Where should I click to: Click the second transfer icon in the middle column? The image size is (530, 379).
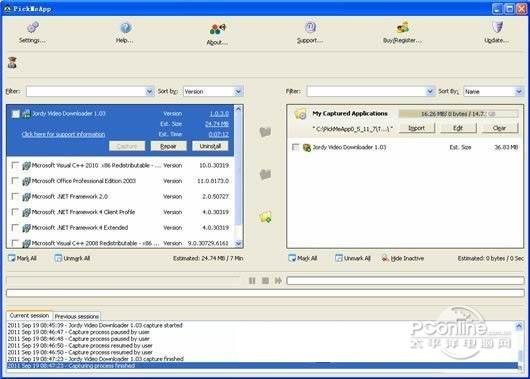tap(265, 174)
